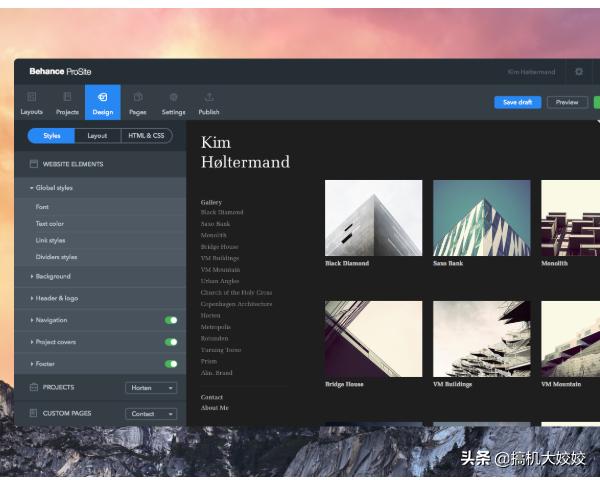This screenshot has width=600, height=480.
Task: Open the Layouts section icon
Action: pyautogui.click(x=32, y=97)
